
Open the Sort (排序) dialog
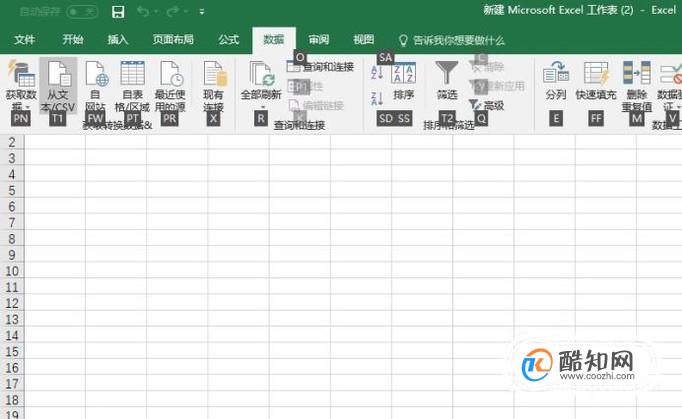(x=403, y=81)
